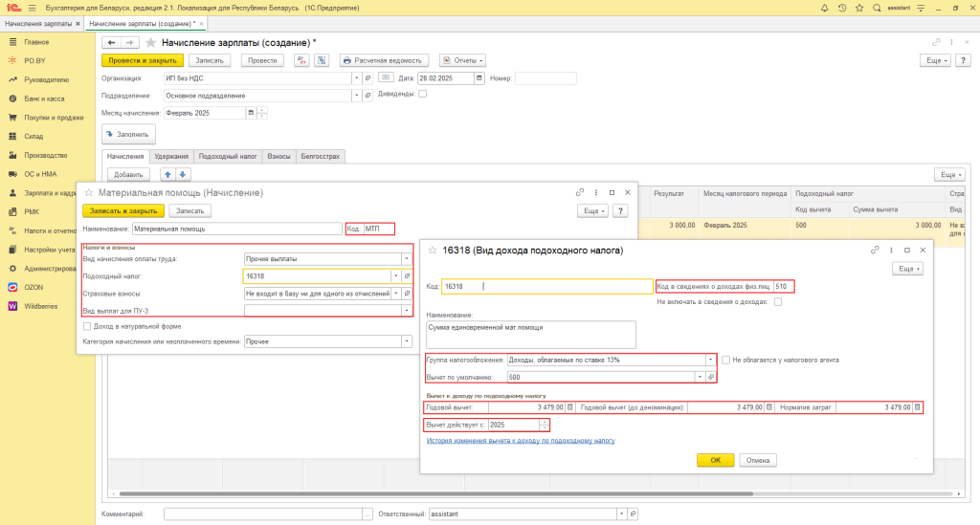
Task: Click Отмена in 16318 dialog
Action: click(758, 460)
